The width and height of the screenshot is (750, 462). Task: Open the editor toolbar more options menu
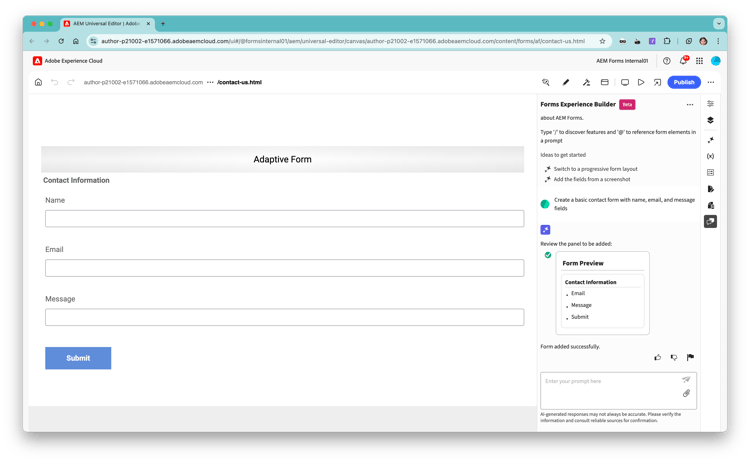(x=711, y=82)
